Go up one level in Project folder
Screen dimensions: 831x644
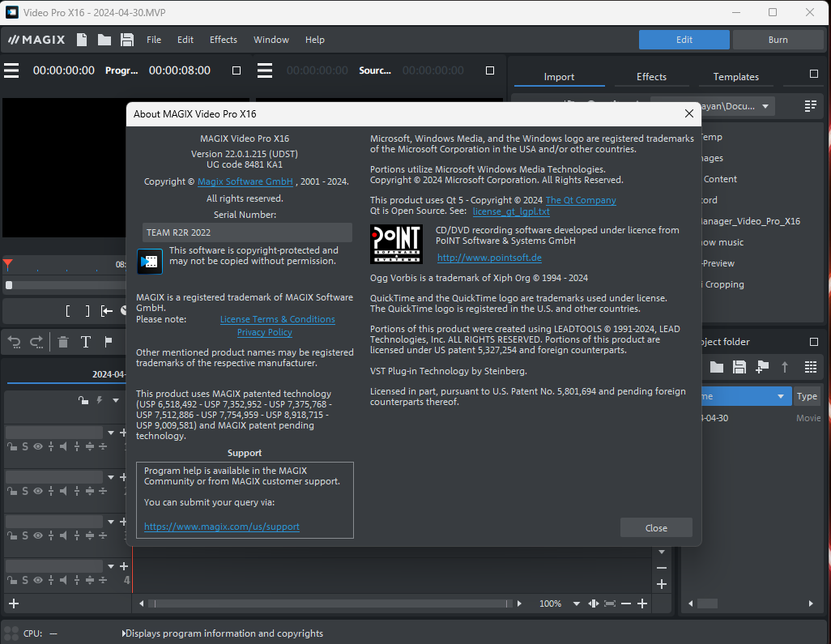coord(785,367)
